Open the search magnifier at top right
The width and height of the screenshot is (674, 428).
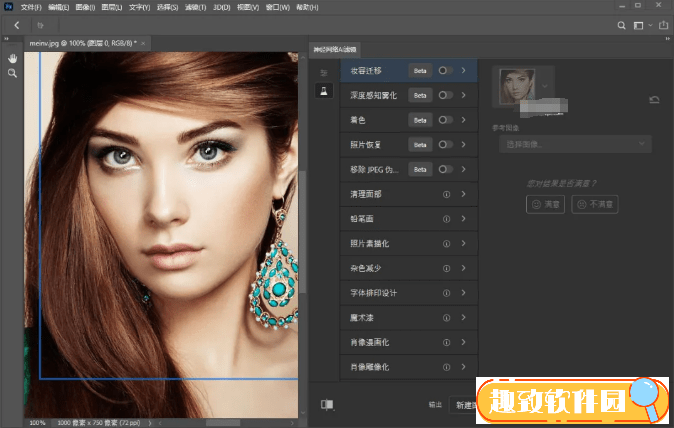point(622,26)
